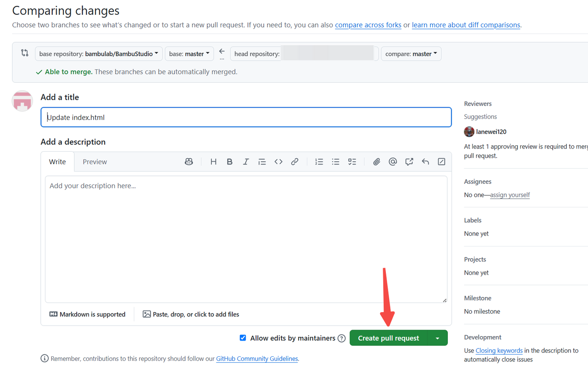The height and width of the screenshot is (366, 588).
Task: Click the Assignees heading in the sidebar
Action: click(x=478, y=182)
